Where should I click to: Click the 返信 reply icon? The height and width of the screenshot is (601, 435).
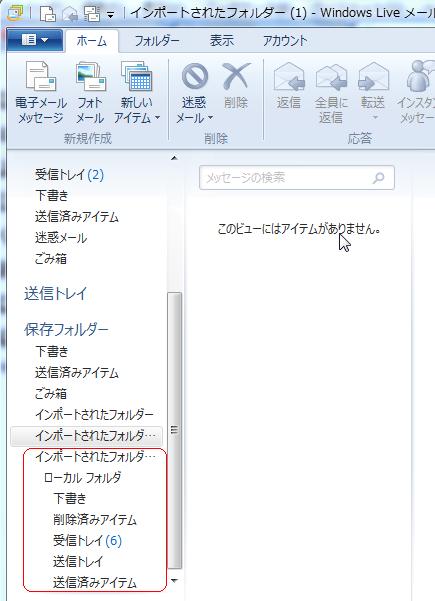tap(289, 77)
